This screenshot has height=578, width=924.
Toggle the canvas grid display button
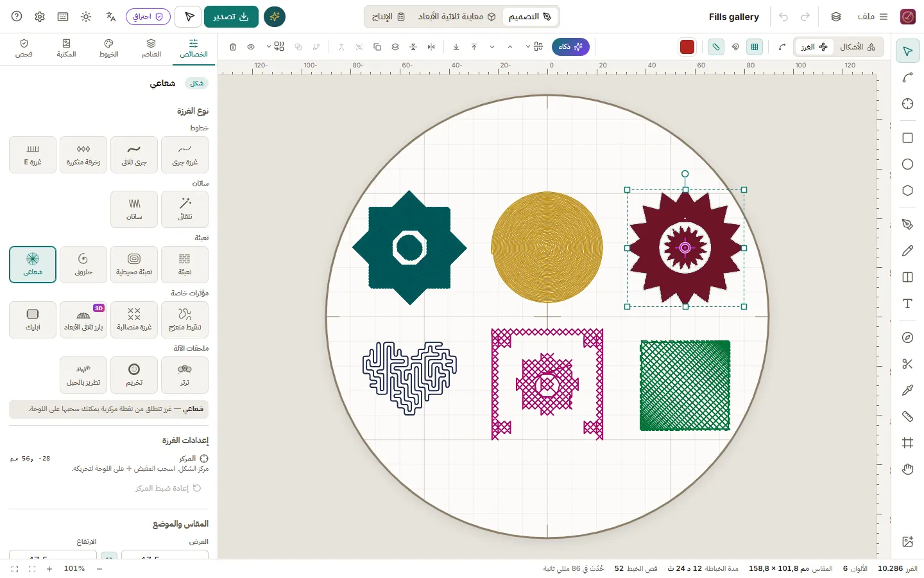[755, 47]
